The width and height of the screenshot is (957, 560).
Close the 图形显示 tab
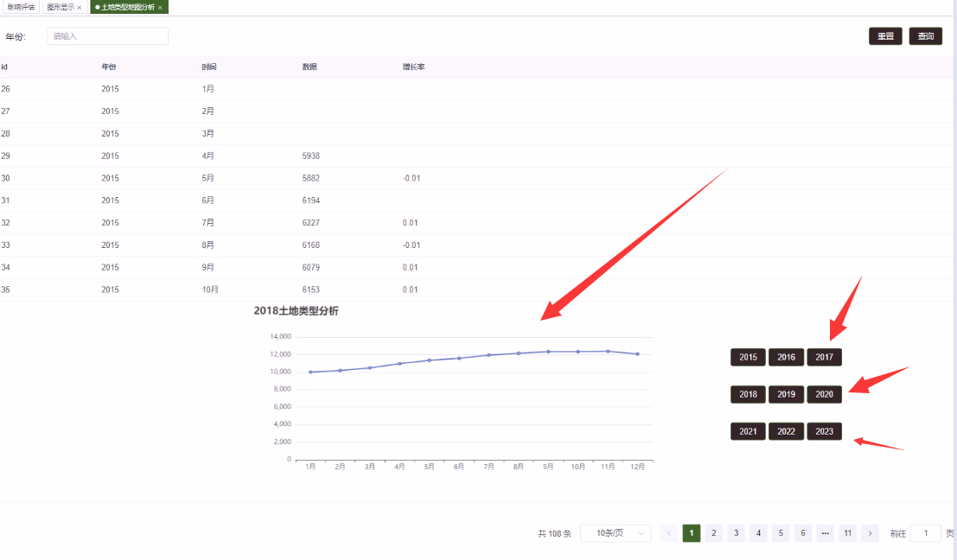80,7
